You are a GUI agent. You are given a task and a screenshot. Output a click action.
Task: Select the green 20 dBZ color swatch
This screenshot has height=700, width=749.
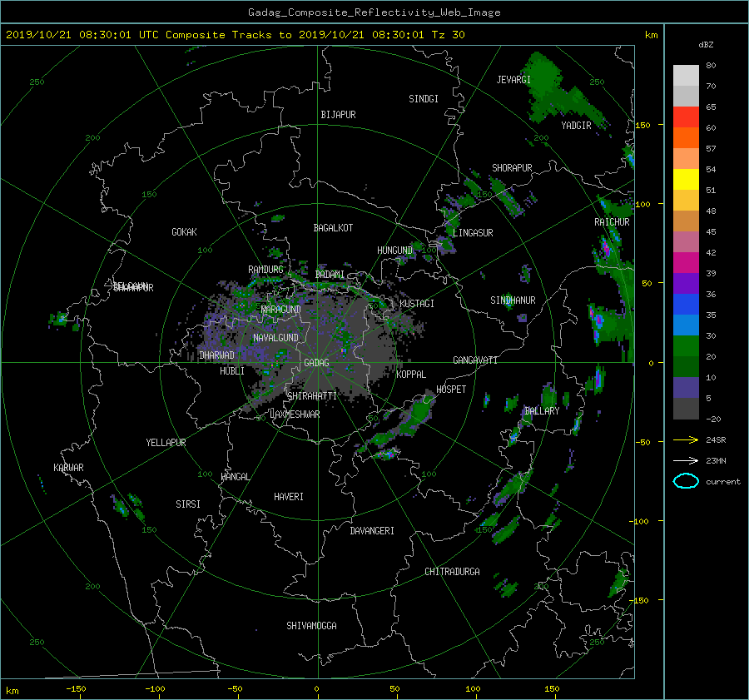point(686,346)
